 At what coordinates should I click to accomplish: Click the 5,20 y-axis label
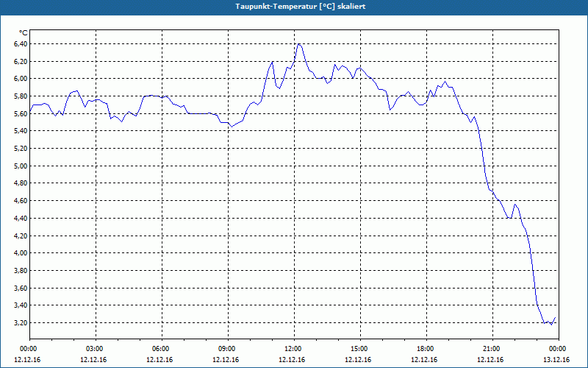pos(21,149)
